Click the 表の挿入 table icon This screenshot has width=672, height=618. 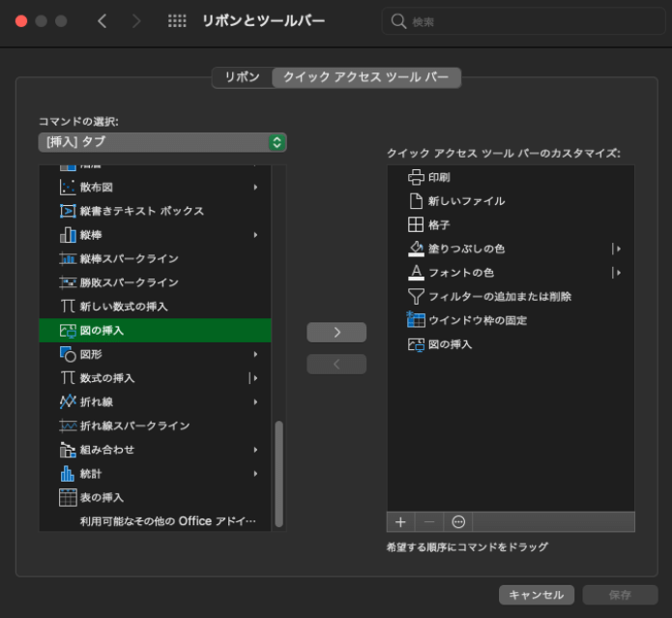point(68,497)
